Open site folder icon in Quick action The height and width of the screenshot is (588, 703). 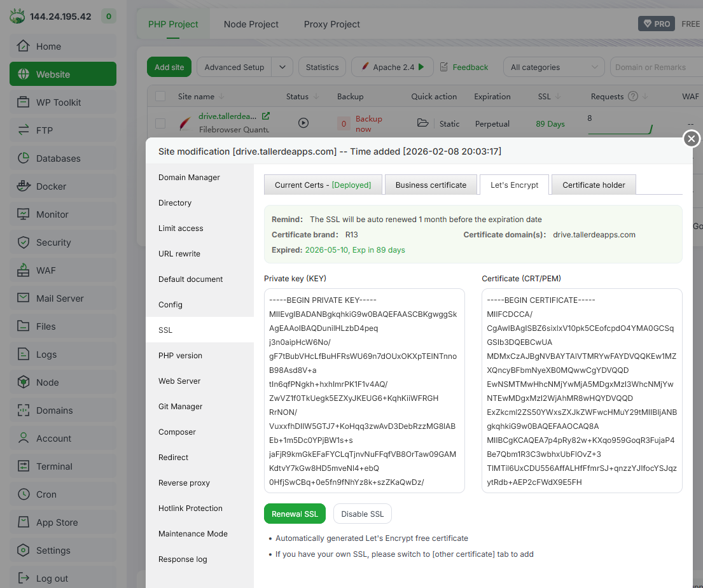coord(422,123)
